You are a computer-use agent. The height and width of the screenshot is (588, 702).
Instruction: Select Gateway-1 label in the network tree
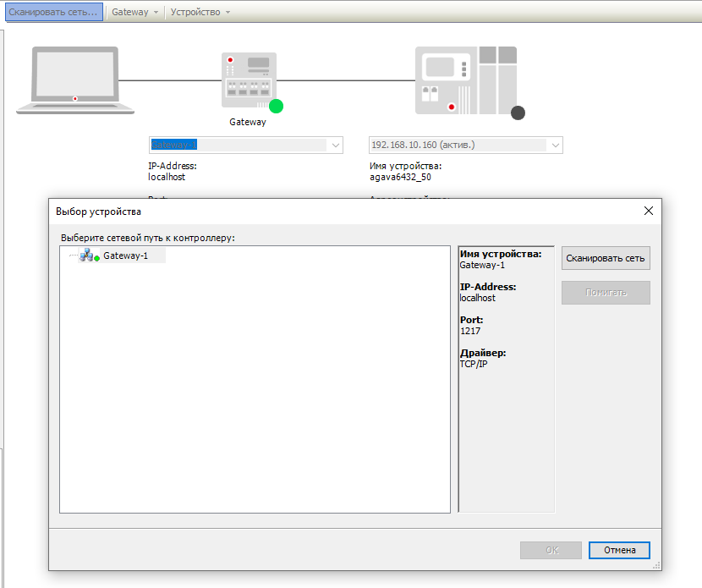(x=125, y=256)
